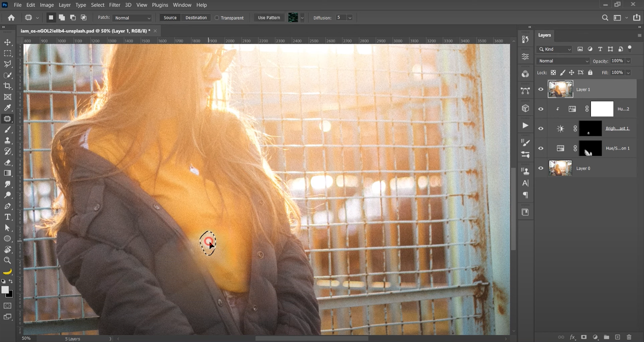Open the layer Kind filter dropdown
The image size is (644, 342).
pos(554,49)
